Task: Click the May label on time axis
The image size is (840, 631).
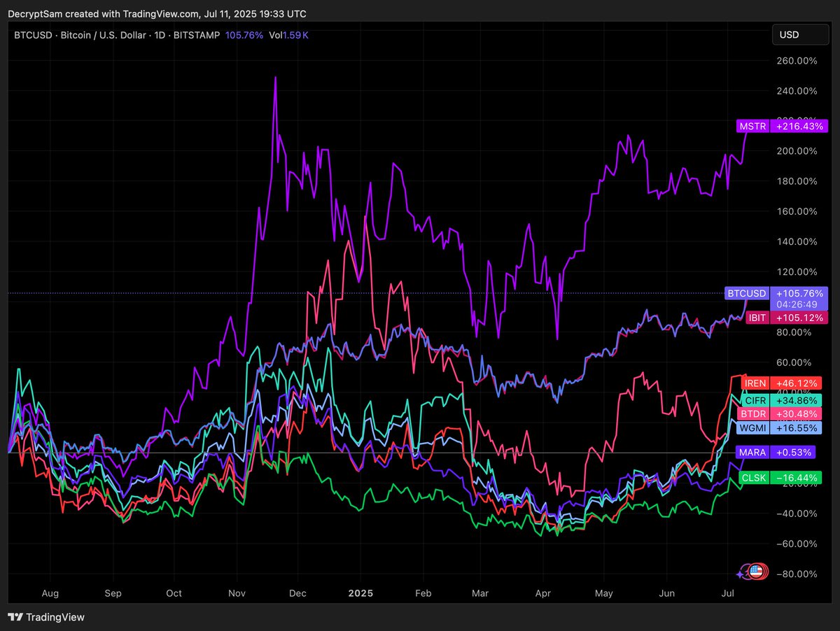Action: pyautogui.click(x=603, y=593)
